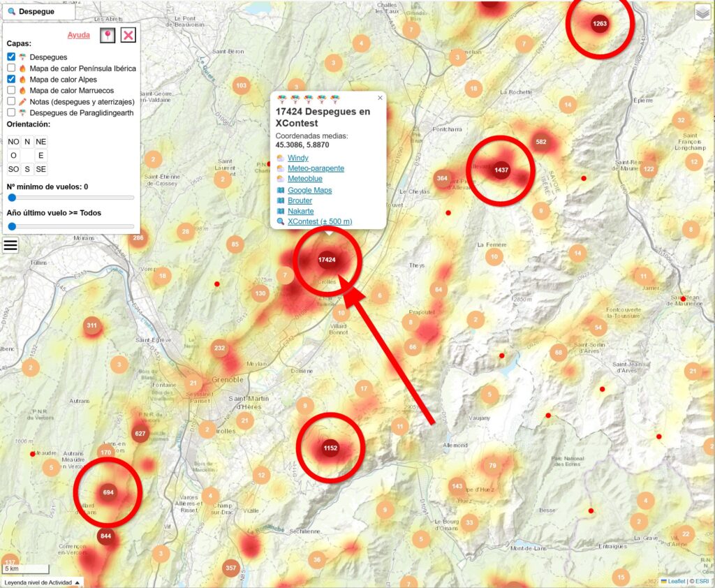Click the 1437 cluster marker
The width and height of the screenshot is (715, 588).
pyautogui.click(x=501, y=170)
